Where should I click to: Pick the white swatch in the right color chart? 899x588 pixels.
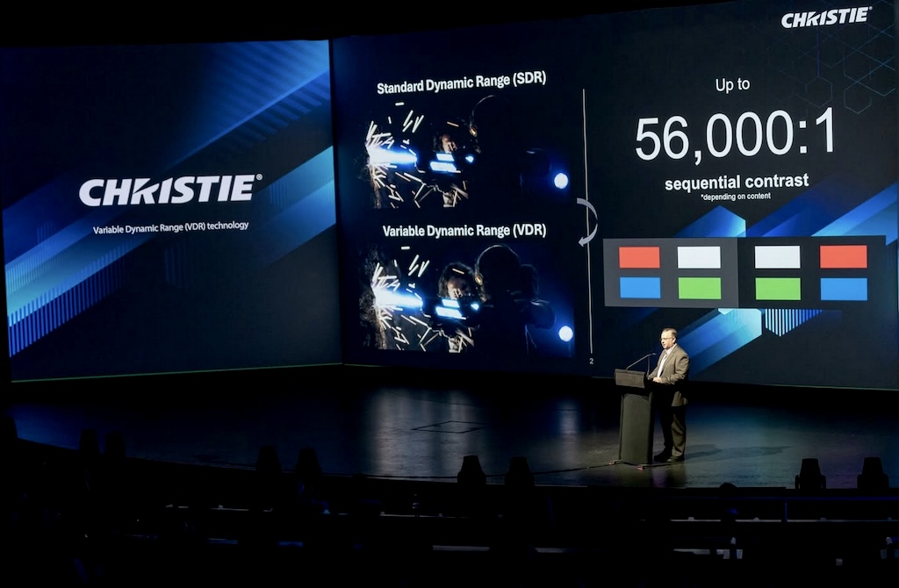point(778,257)
